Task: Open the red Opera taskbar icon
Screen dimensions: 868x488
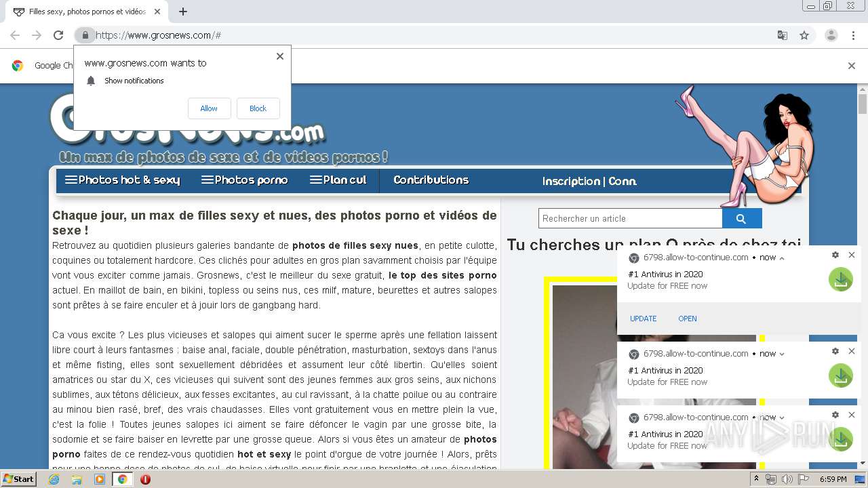Action: tap(145, 479)
